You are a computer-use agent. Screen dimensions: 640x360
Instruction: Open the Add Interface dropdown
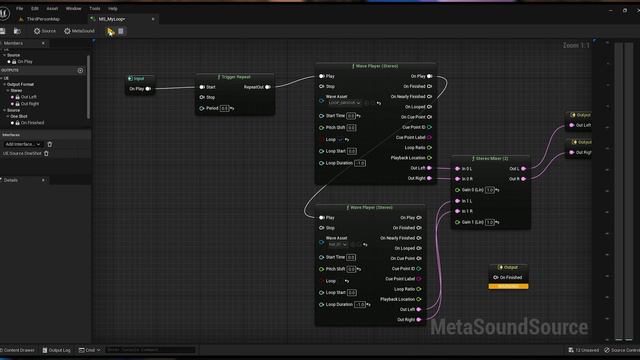click(22, 144)
